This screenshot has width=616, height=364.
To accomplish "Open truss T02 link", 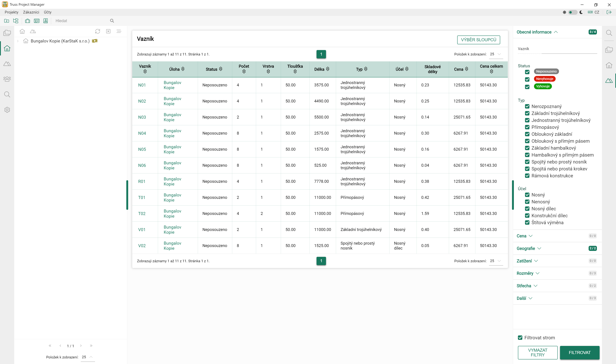I will [142, 214].
